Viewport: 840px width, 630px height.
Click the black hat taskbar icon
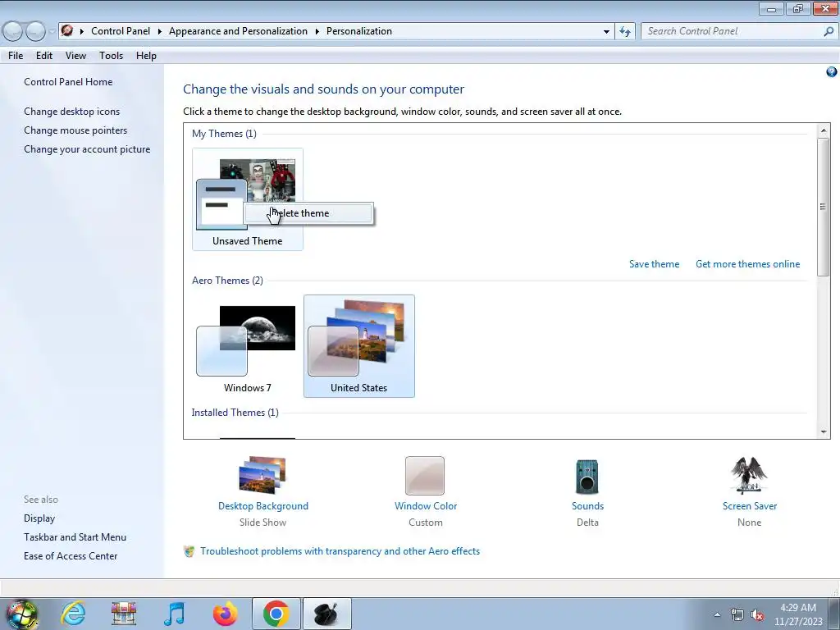326,614
